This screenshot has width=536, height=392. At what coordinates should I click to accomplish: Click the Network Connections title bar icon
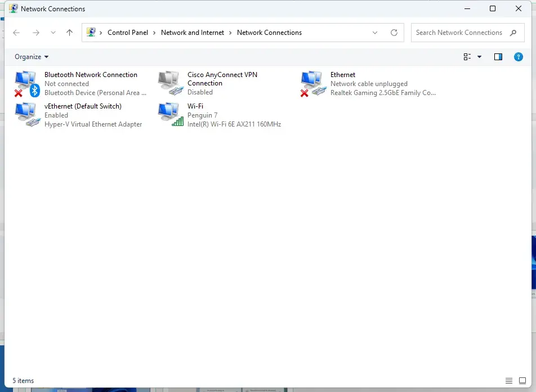14,8
